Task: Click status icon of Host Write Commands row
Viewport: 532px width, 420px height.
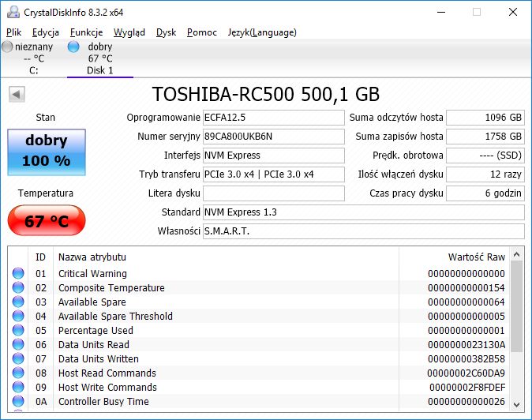Action: click(18, 387)
